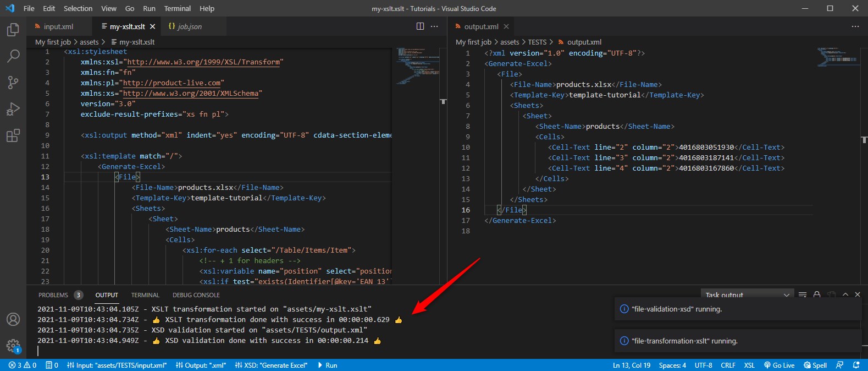Toggle the output scroll lock icon
The height and width of the screenshot is (371, 868).
pos(817,295)
